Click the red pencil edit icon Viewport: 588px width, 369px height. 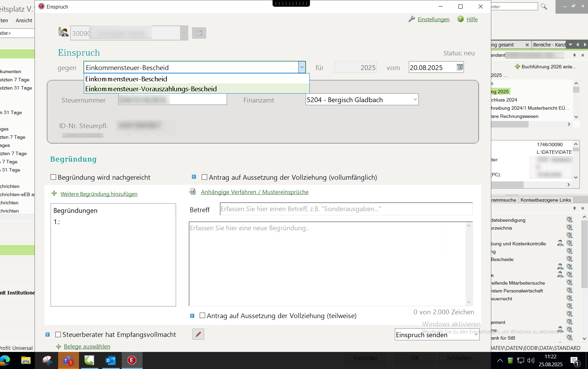pyautogui.click(x=198, y=334)
